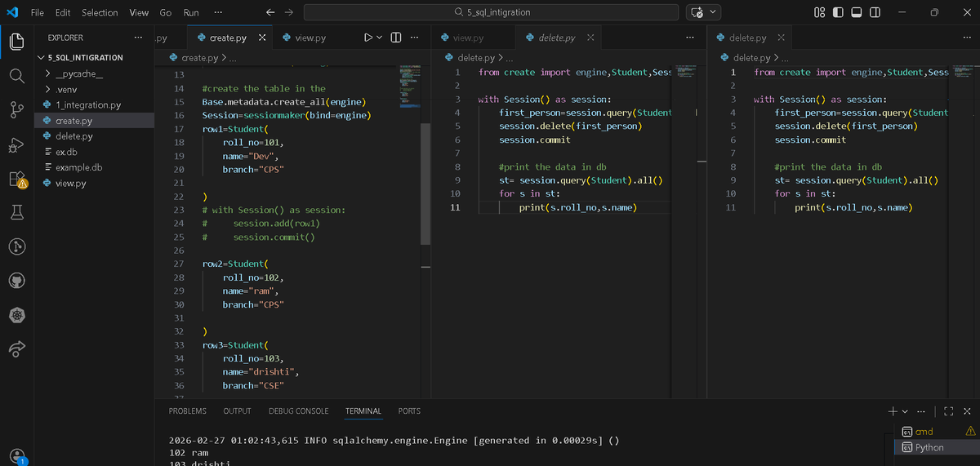Open title bar overflow menu ellipsis
This screenshot has height=466, width=980.
[218, 12]
